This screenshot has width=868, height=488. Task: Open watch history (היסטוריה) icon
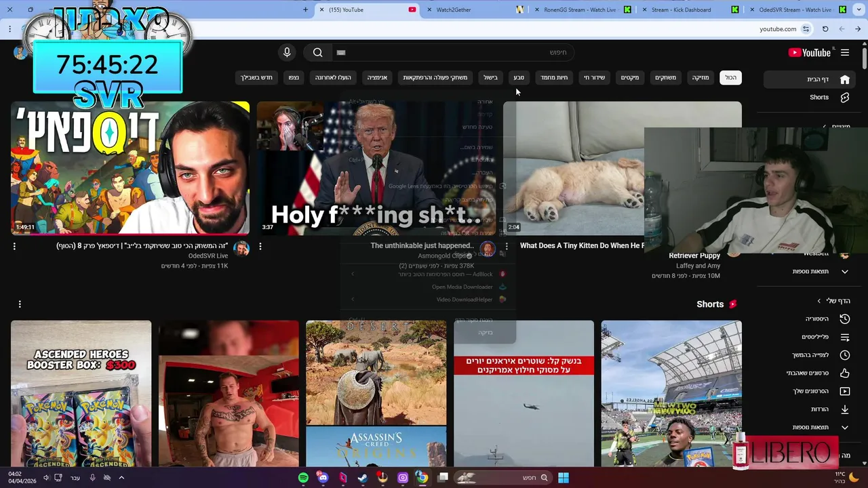(x=845, y=319)
